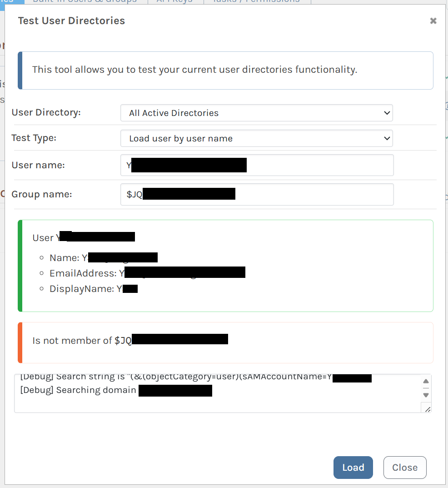Switch to the API Keys tab
This screenshot has height=488, width=448.
coord(175,1)
